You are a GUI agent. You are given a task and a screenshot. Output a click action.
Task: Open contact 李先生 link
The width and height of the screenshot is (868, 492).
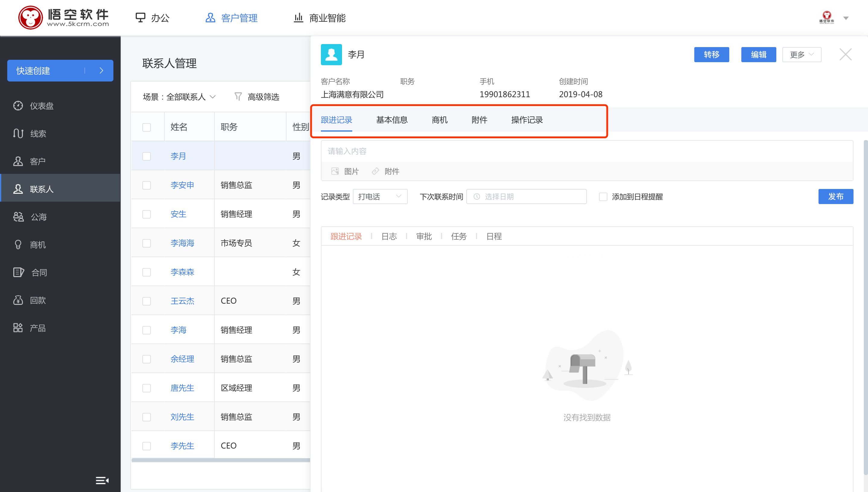pyautogui.click(x=182, y=446)
